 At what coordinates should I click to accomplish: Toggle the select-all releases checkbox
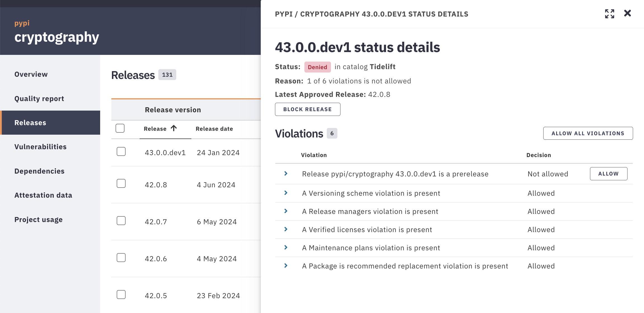(120, 128)
